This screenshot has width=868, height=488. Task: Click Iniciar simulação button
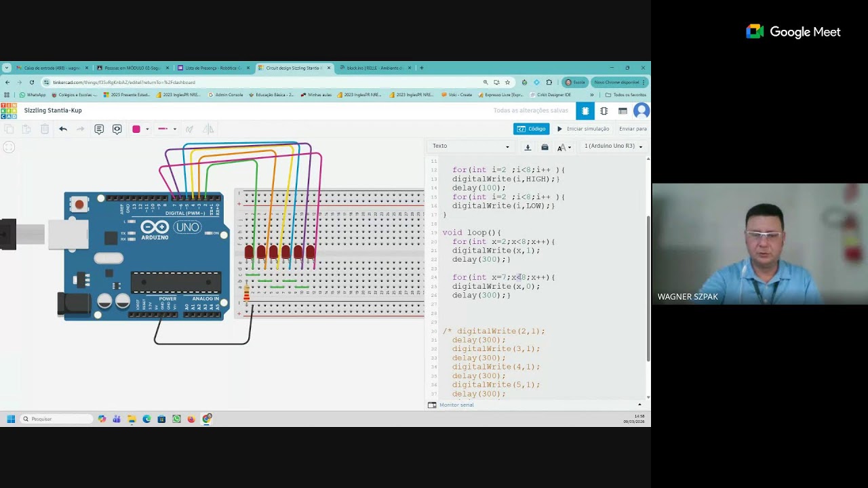[x=583, y=129]
